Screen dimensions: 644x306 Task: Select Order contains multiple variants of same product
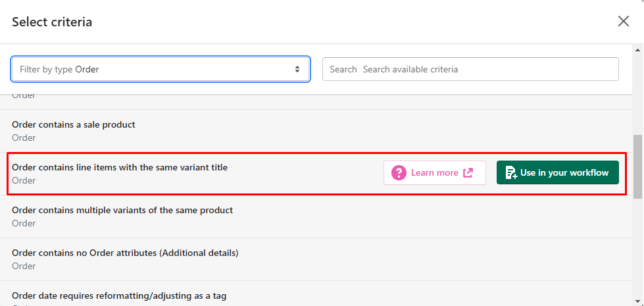316,217
